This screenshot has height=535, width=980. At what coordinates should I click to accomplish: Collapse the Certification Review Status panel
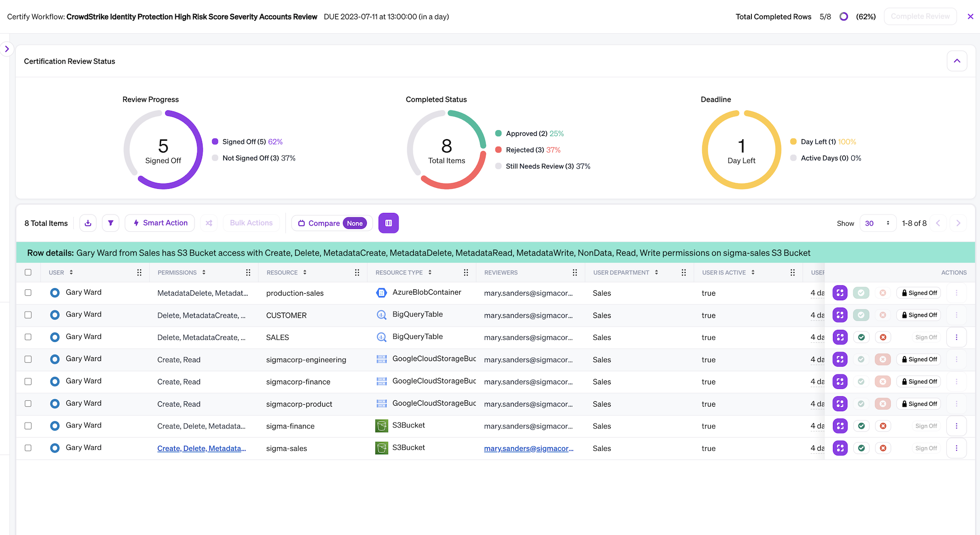coord(957,61)
